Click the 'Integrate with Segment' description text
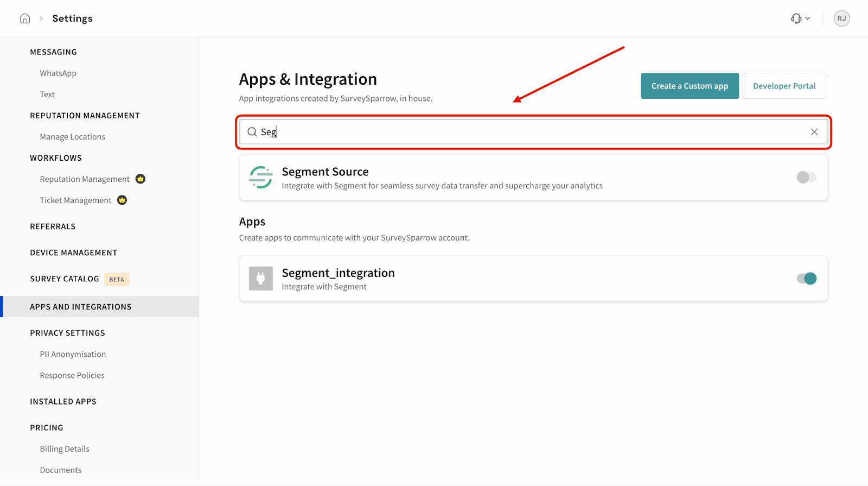The width and height of the screenshot is (868, 486). tap(324, 287)
